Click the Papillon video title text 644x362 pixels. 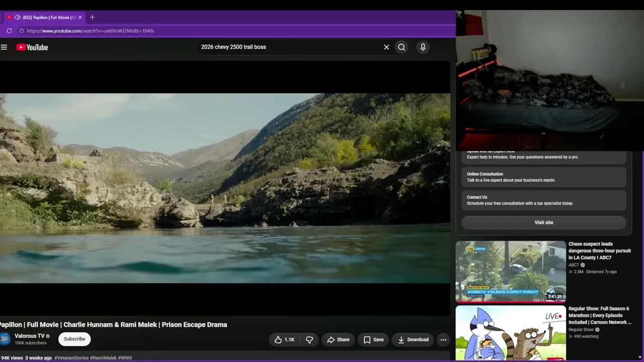tap(114, 325)
